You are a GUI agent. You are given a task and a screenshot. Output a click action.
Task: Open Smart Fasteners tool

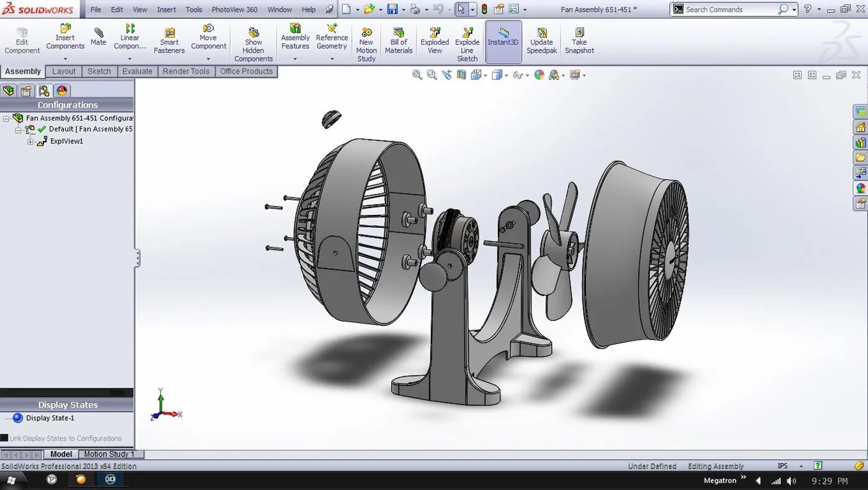click(169, 41)
